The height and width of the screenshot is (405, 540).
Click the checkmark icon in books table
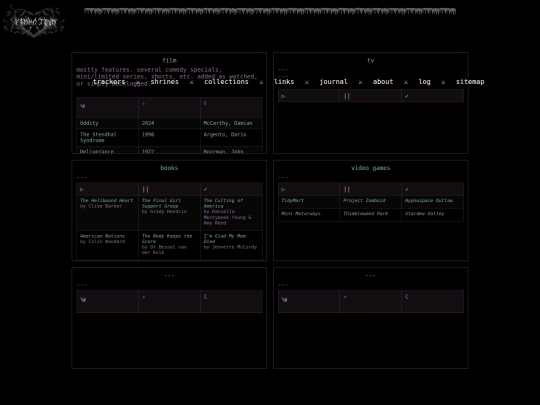(206, 189)
